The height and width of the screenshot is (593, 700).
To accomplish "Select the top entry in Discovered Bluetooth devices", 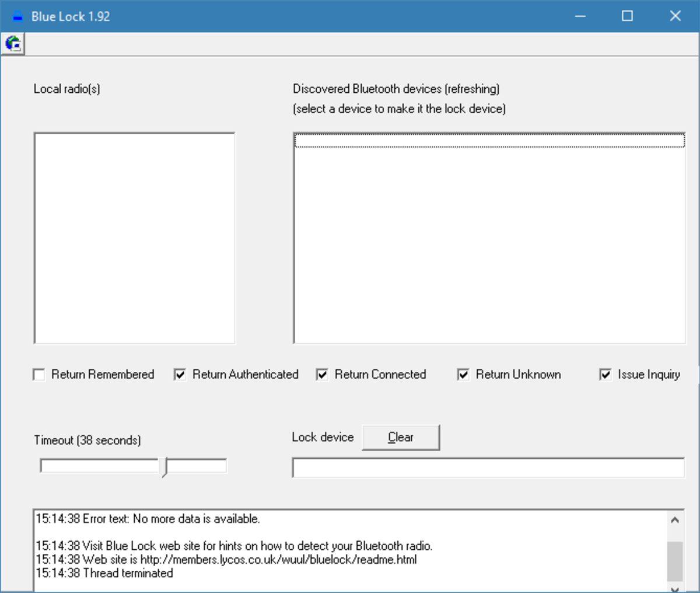I will point(490,140).
